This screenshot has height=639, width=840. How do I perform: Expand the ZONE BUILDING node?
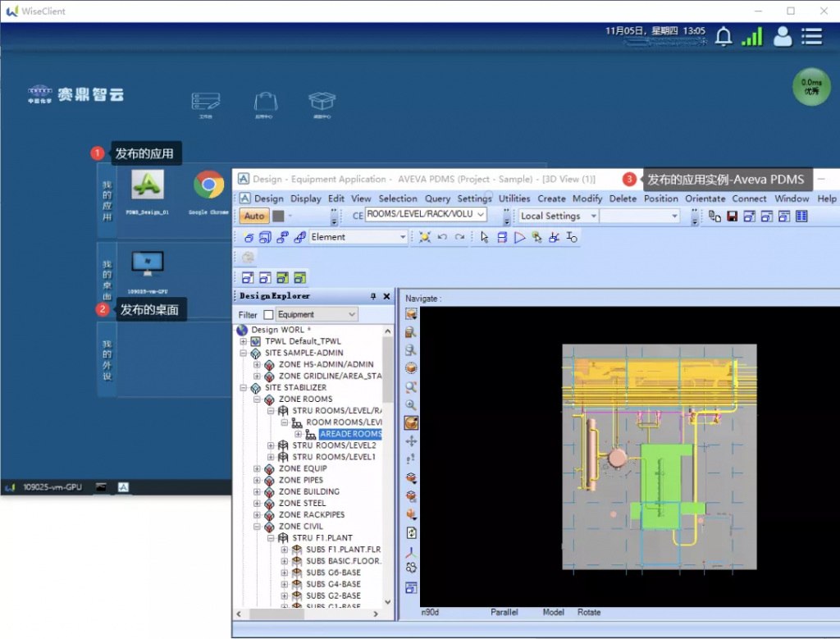(257, 491)
